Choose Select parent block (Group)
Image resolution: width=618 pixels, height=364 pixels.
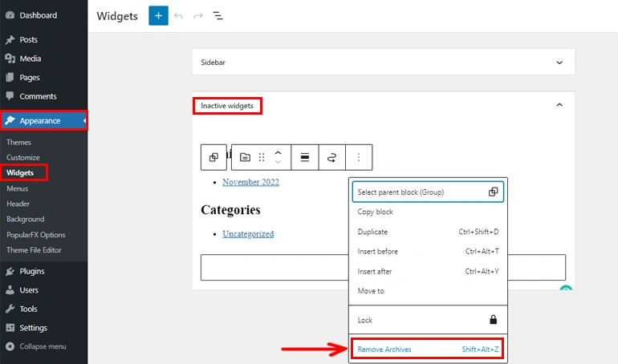coord(428,192)
